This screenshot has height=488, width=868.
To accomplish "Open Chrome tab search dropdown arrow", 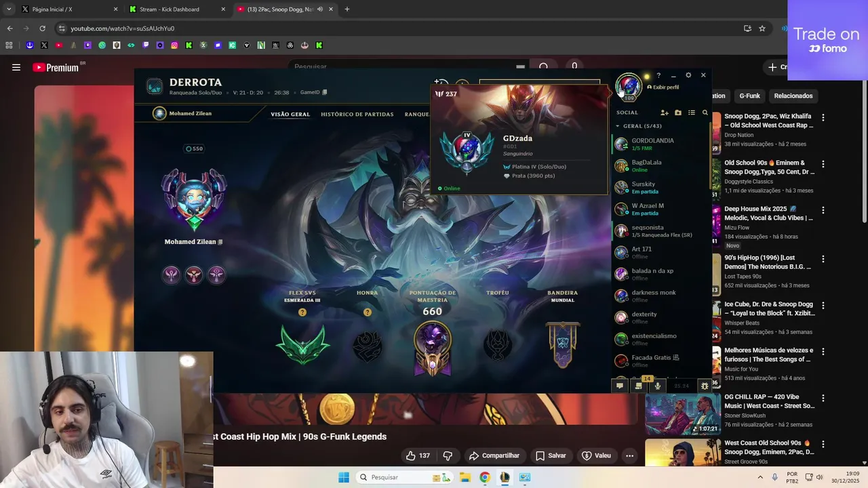I will pyautogui.click(x=9, y=9).
